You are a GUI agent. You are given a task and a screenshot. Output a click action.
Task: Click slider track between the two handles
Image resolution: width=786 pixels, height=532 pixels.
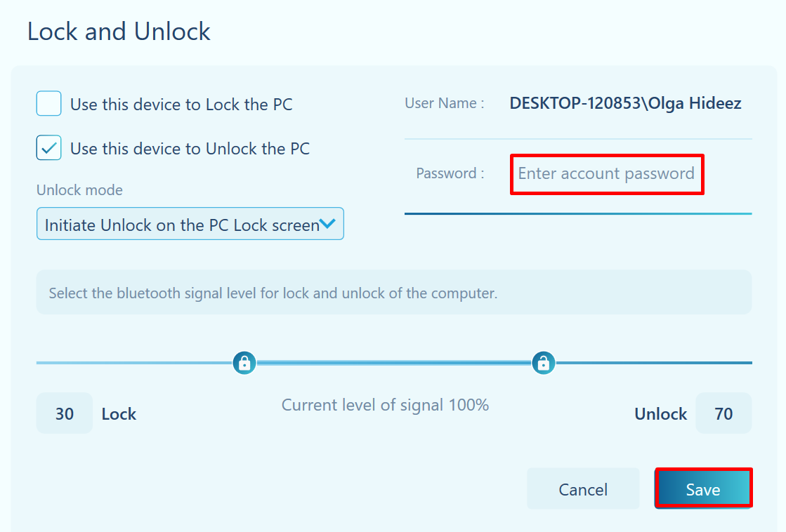click(393, 363)
